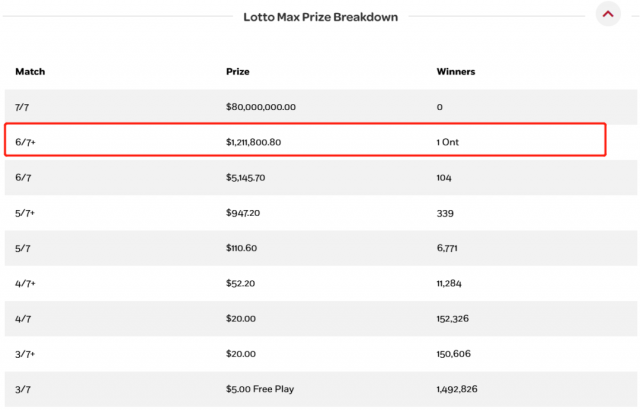Select the 7/7 match cell
Screen dimensions: 640x410
coord(24,107)
